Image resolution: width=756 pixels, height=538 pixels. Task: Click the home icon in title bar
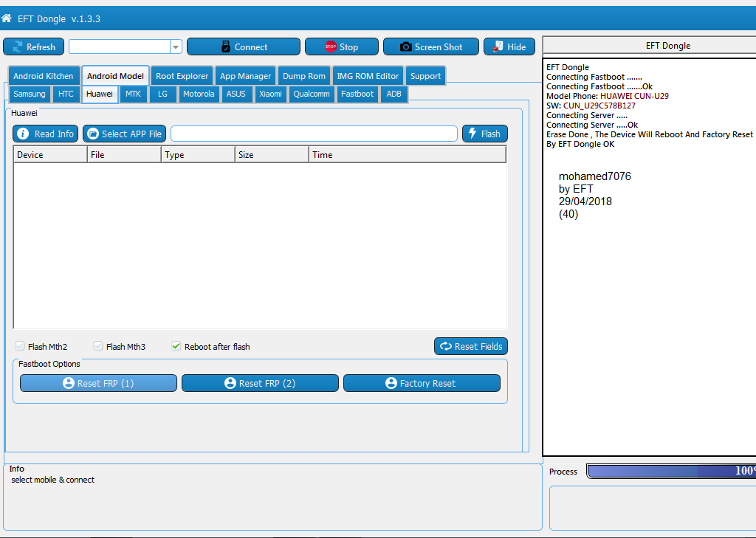point(6,18)
